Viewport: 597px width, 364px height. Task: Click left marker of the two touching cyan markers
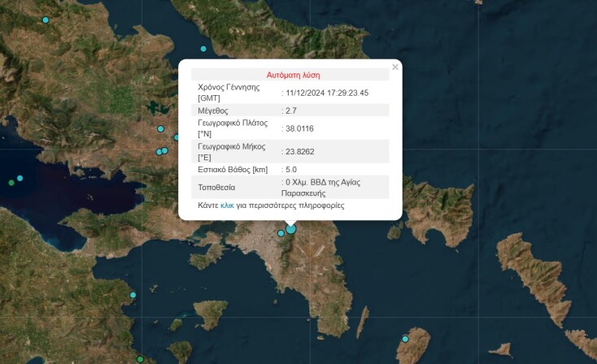(159, 152)
